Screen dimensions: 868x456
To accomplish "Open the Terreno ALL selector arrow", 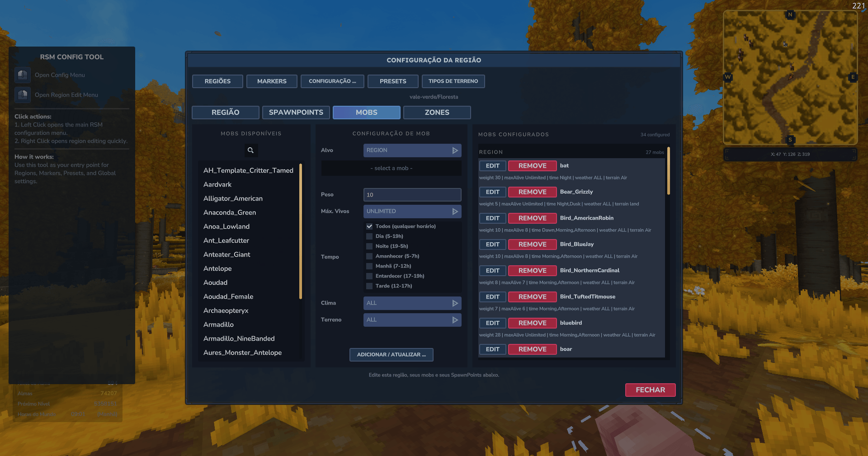I will point(455,320).
